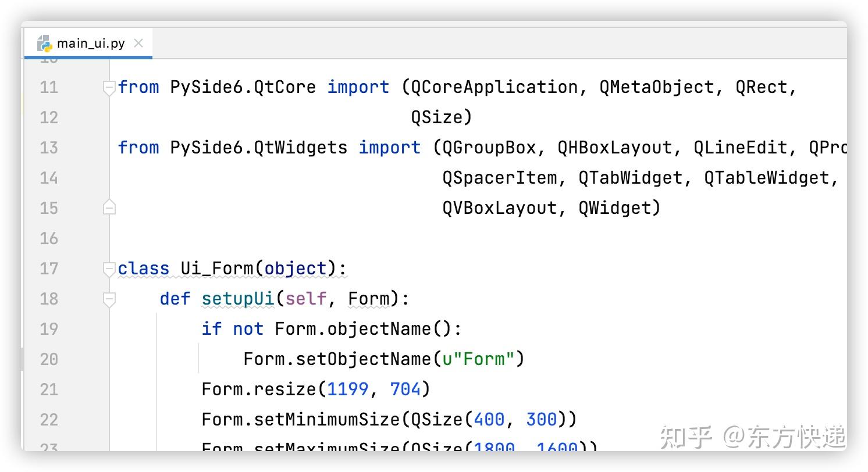The height and width of the screenshot is (472, 868).
Task: Collapse the setupUi method body
Action: pos(109,299)
